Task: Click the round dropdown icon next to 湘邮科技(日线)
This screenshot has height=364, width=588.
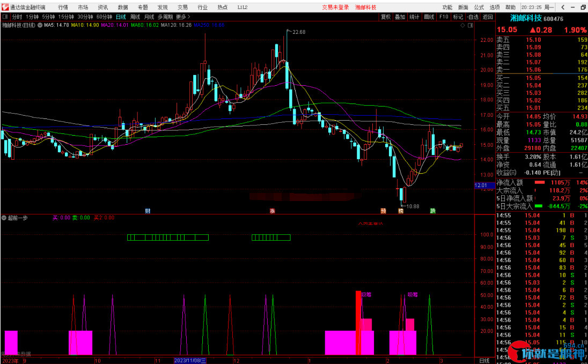Action: pyautogui.click(x=40, y=25)
